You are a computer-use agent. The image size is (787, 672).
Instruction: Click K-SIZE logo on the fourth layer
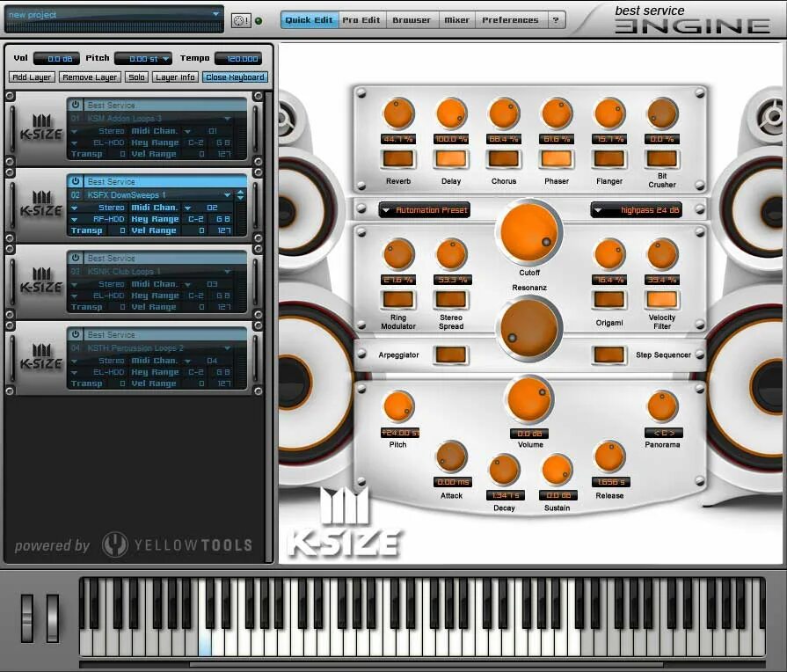click(x=41, y=357)
